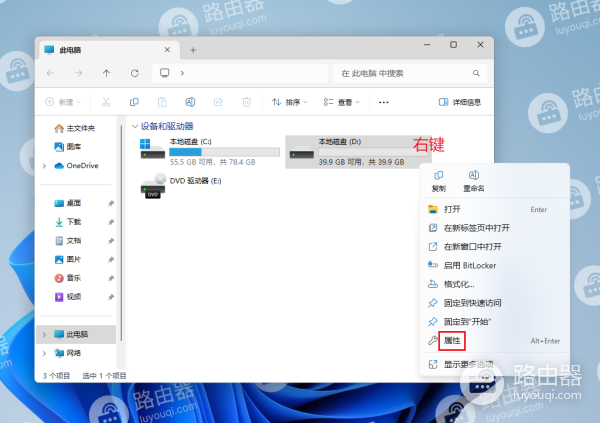Viewport: 600px width, 423px height.
Task: Click the Forward navigation arrow
Action: [x=78, y=73]
